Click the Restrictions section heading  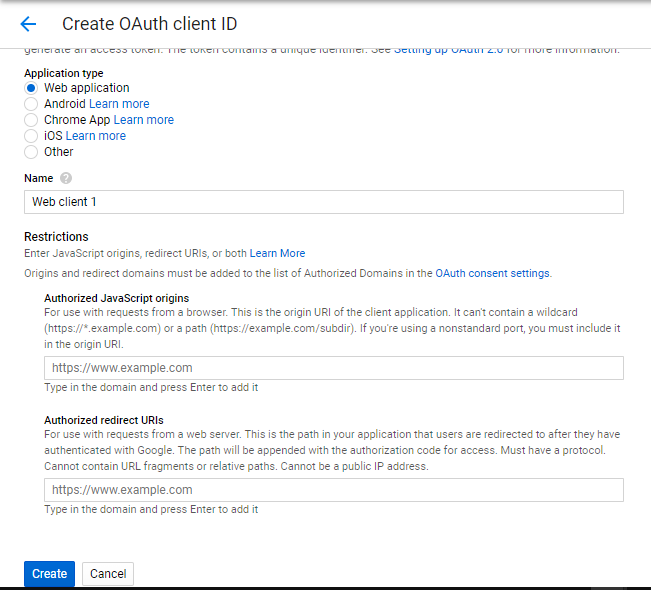coord(56,237)
